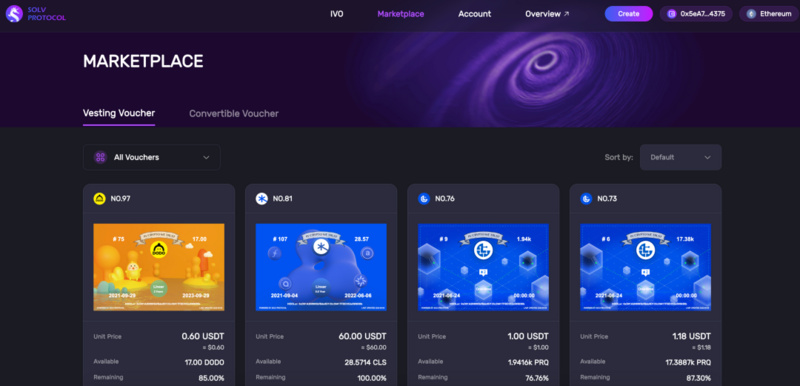The width and height of the screenshot is (800, 386).
Task: Switch to the Convertible Voucher tab
Action: pyautogui.click(x=234, y=114)
